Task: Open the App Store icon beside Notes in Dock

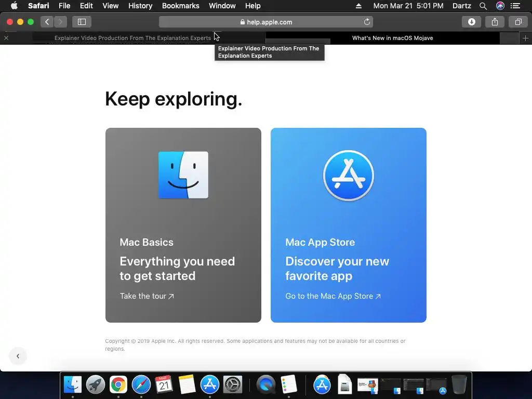Action: point(210,385)
